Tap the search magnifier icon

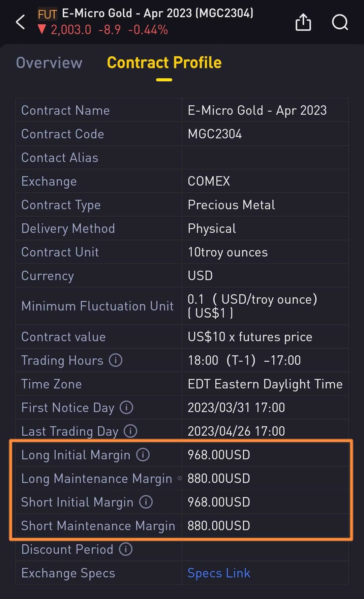(340, 22)
